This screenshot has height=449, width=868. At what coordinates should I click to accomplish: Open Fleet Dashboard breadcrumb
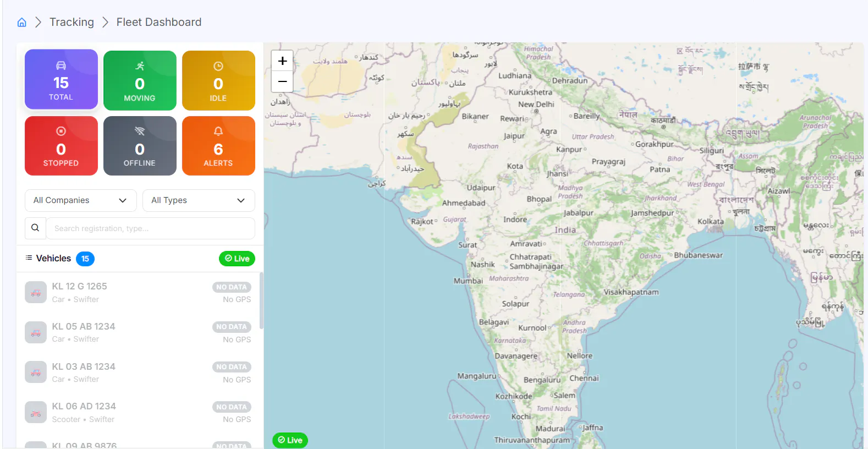[x=159, y=22]
